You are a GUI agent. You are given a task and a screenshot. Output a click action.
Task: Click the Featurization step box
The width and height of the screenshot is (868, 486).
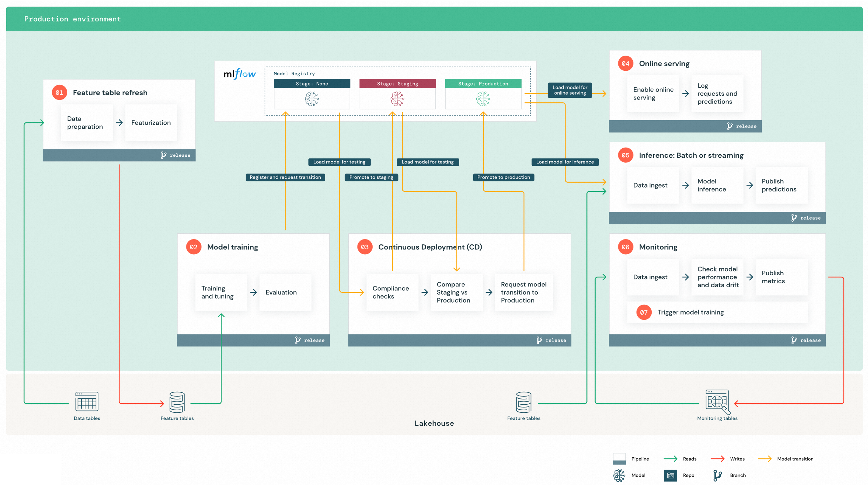click(x=151, y=123)
